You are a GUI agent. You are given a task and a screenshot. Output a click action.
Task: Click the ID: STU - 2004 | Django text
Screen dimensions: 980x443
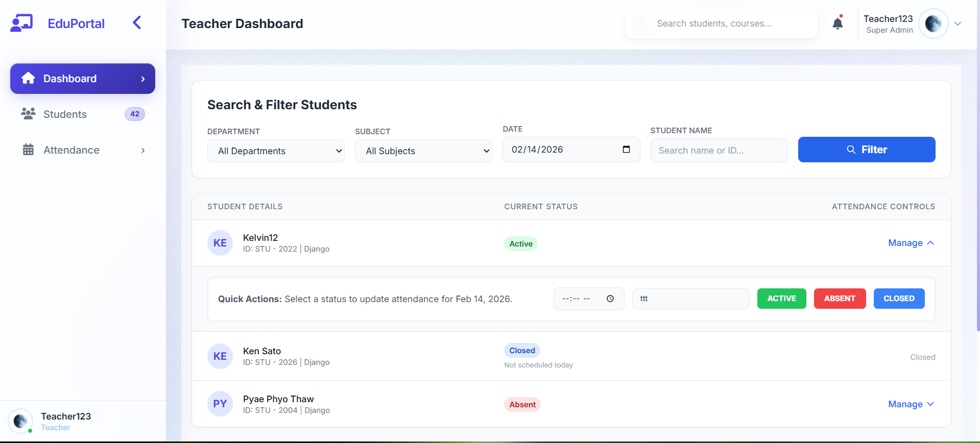click(x=286, y=410)
